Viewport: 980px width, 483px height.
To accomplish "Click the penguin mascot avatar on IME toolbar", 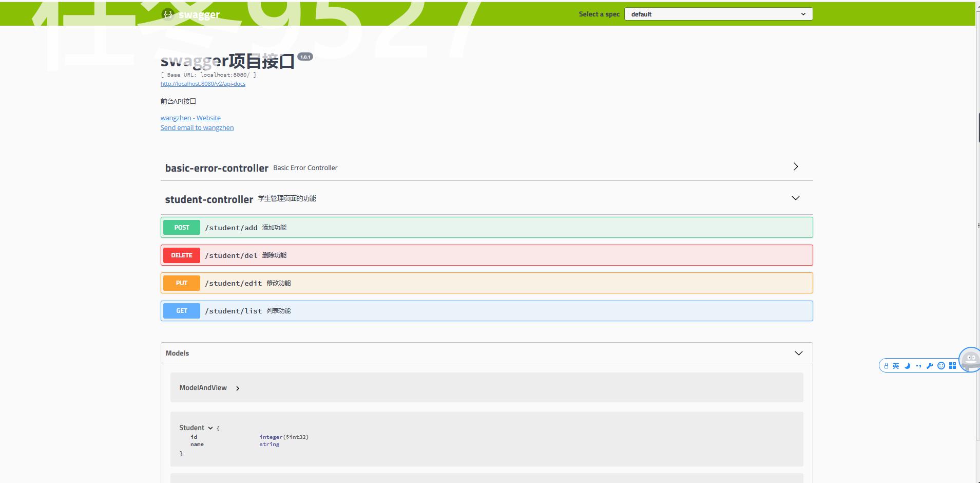I will pos(970,359).
